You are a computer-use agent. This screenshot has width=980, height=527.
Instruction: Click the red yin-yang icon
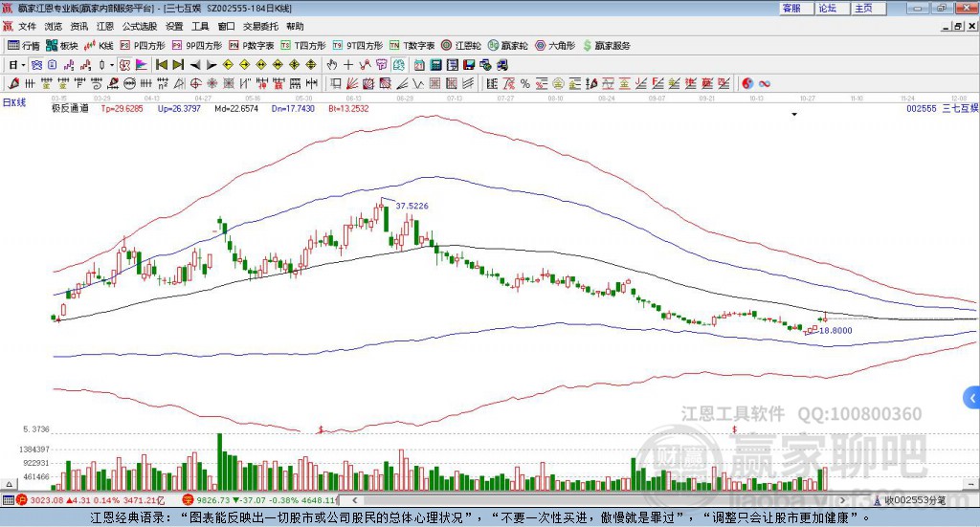point(747,83)
